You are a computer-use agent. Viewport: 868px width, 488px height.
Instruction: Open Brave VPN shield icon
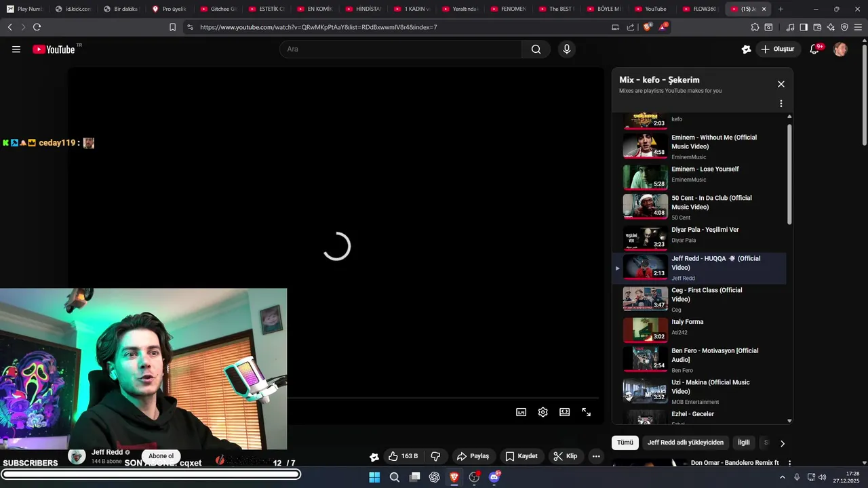(x=844, y=27)
